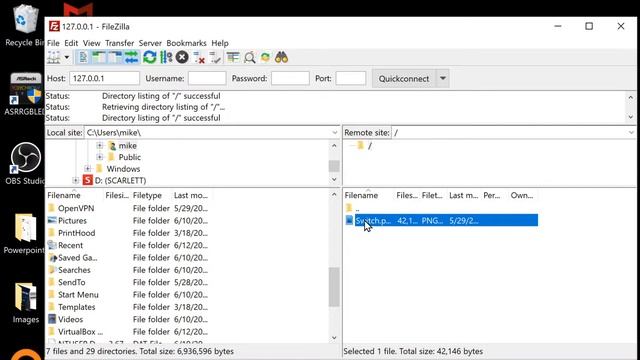Open the Quickconnect history dropdown
The height and width of the screenshot is (360, 640).
pyautogui.click(x=443, y=78)
